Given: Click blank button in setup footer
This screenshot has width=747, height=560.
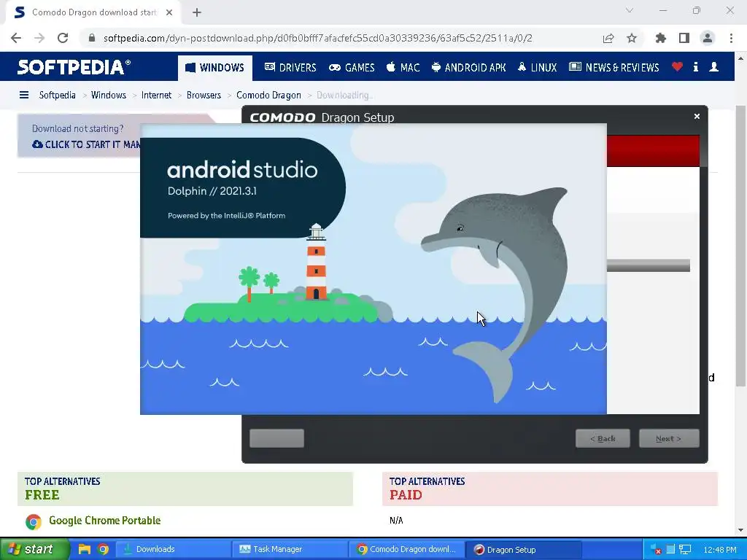Looking at the screenshot, I should coord(276,438).
